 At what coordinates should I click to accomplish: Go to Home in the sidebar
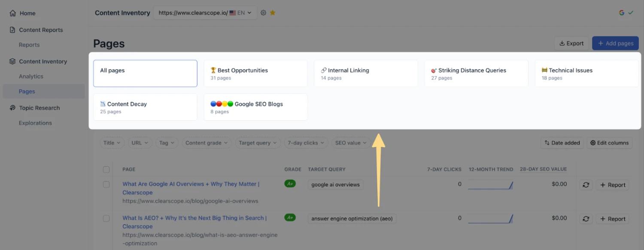point(27,13)
